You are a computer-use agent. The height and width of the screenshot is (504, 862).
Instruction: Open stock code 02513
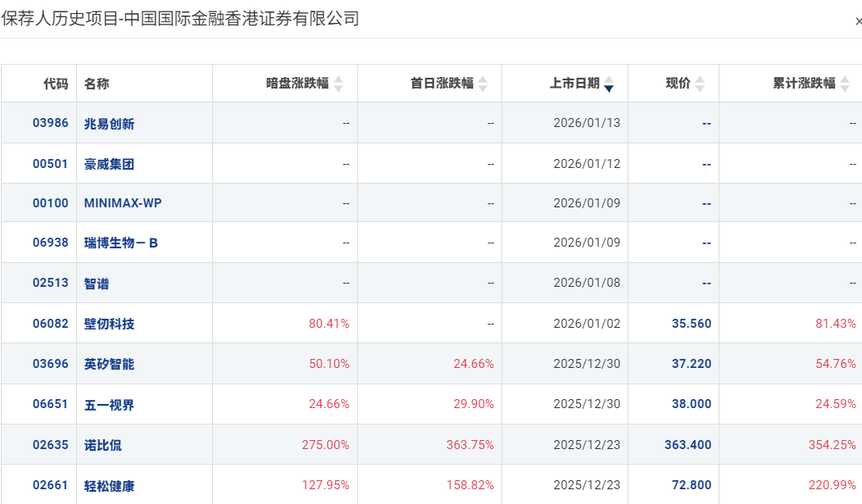[x=51, y=283]
